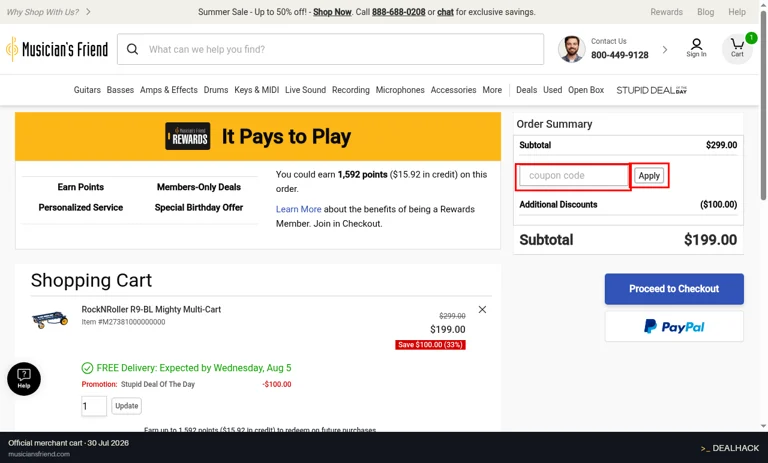Open the Microphones menu
The width and height of the screenshot is (768, 463).
[x=400, y=90]
